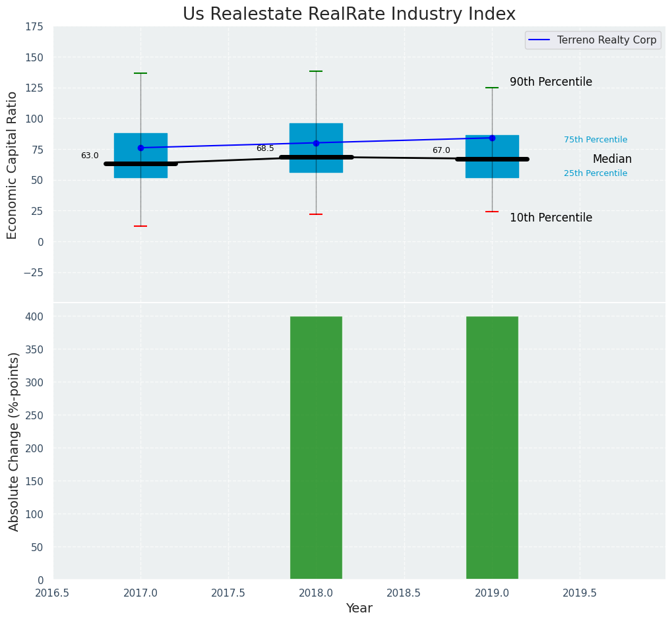This screenshot has width=672, height=621.
Task: Click the Absolute Change axis label
Action: tap(14, 441)
